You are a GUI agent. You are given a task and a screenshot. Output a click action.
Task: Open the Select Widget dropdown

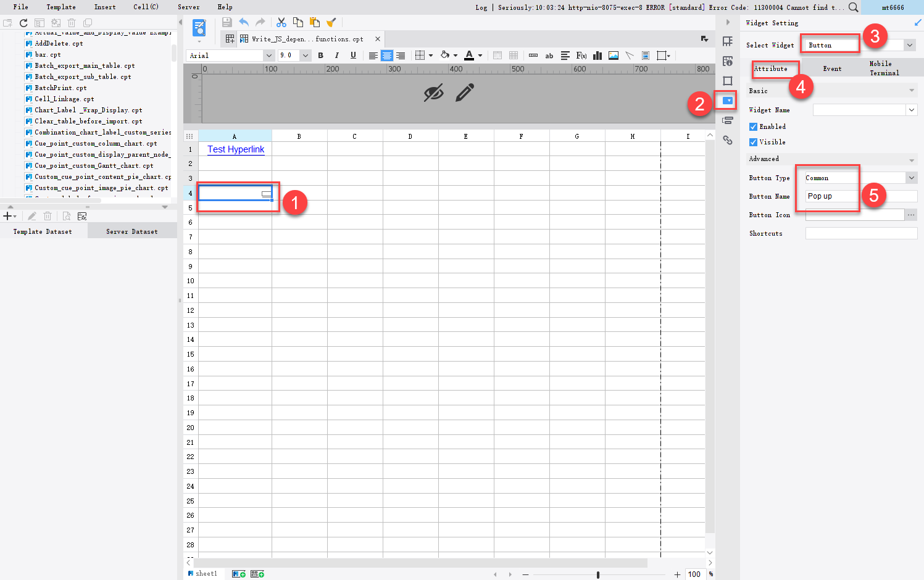click(x=909, y=44)
